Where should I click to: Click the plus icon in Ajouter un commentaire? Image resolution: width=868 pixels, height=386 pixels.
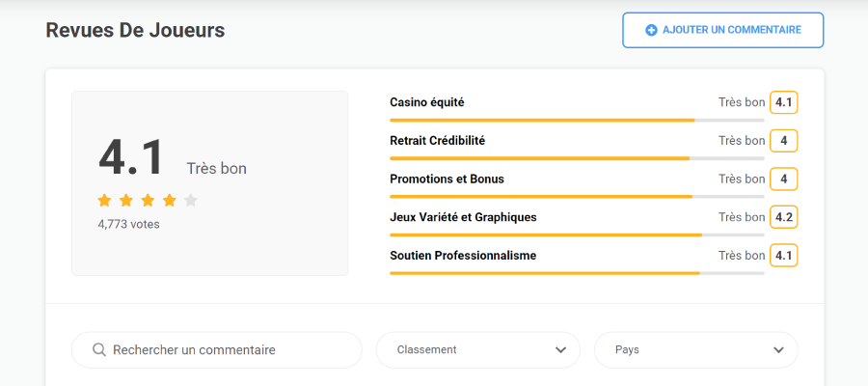click(651, 30)
